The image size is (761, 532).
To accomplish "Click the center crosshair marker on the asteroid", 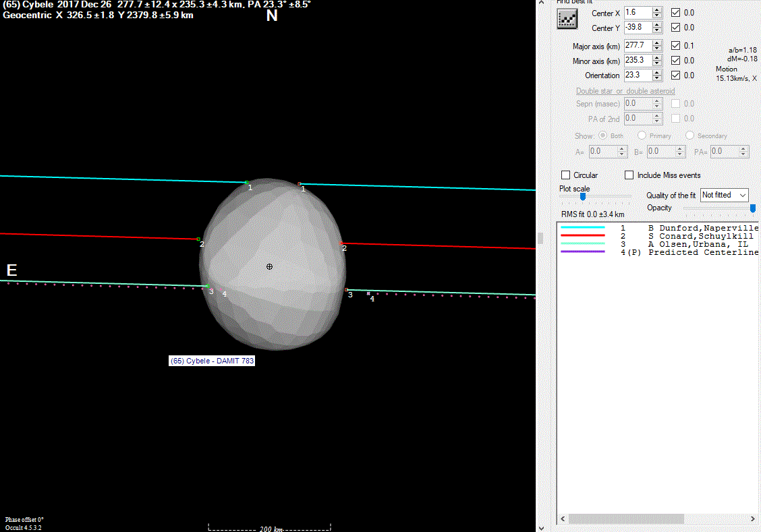I will pyautogui.click(x=269, y=267).
